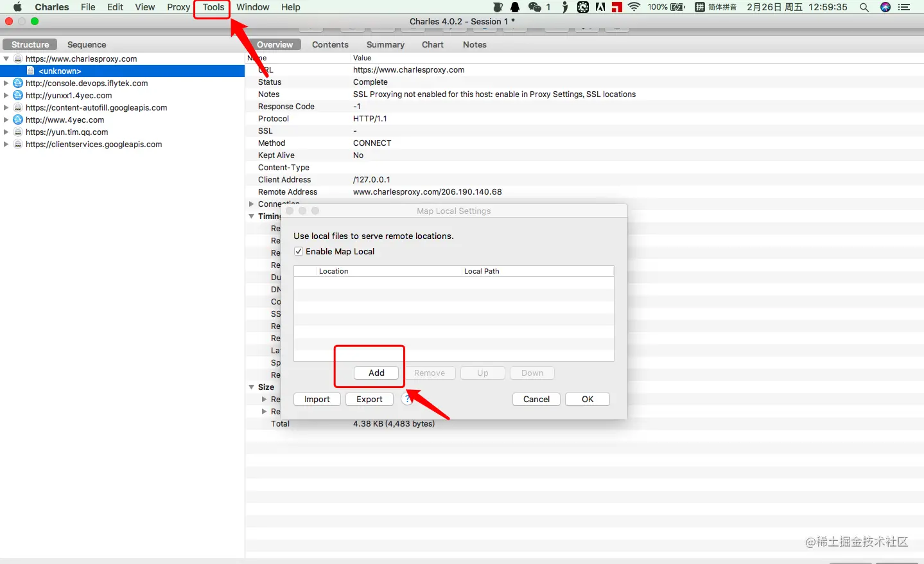The height and width of the screenshot is (564, 924).
Task: Open the Tools menu
Action: [213, 7]
